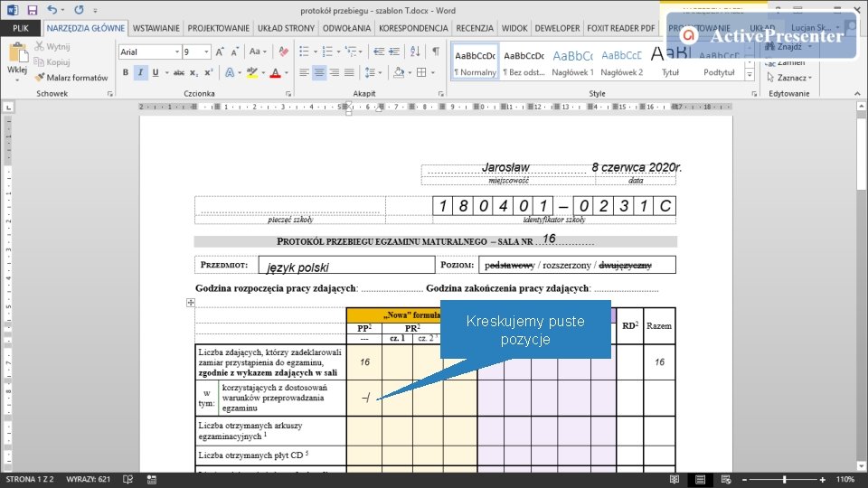Start a bulleted list
Viewport: 868px width, 488px height.
coord(304,52)
